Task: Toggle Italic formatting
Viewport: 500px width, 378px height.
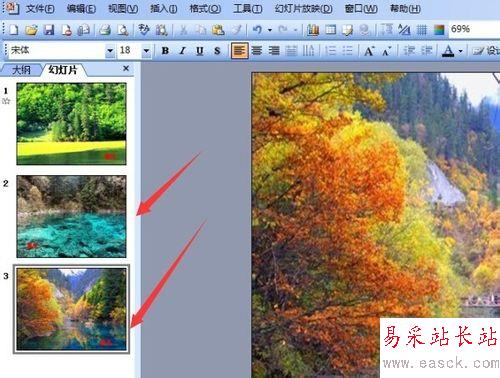Action: pyautogui.click(x=182, y=51)
